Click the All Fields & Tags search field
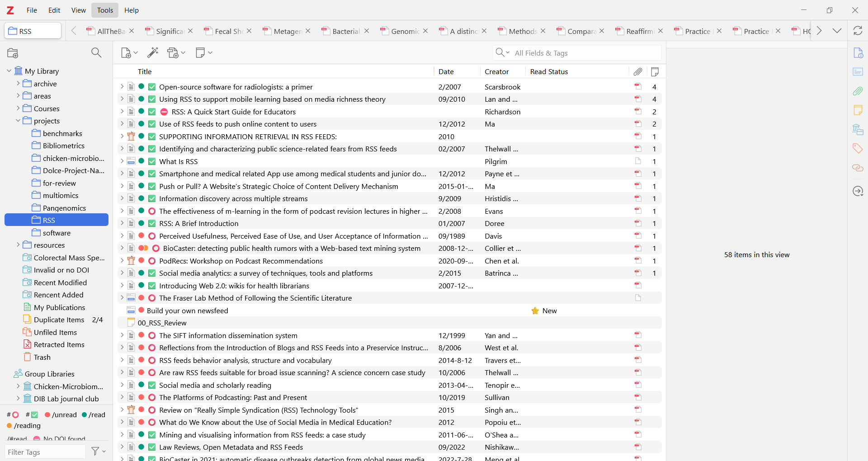Screen dimensions: 868x461 click(x=583, y=53)
